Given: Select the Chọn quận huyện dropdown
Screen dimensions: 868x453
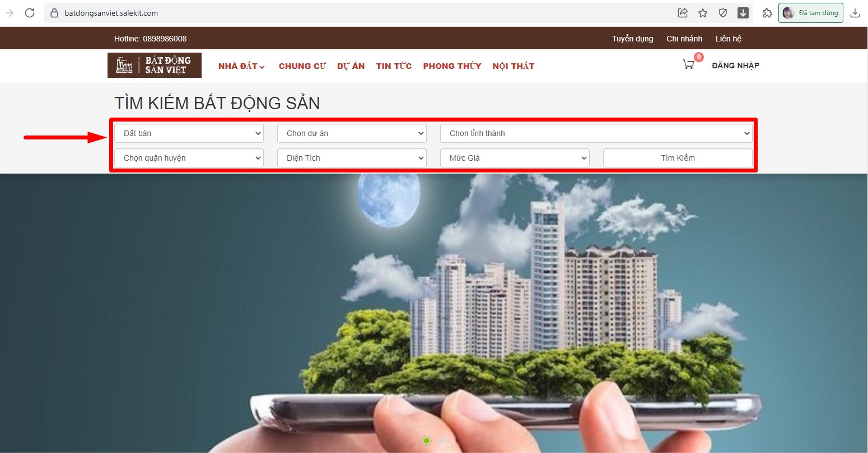Looking at the screenshot, I should pyautogui.click(x=189, y=158).
